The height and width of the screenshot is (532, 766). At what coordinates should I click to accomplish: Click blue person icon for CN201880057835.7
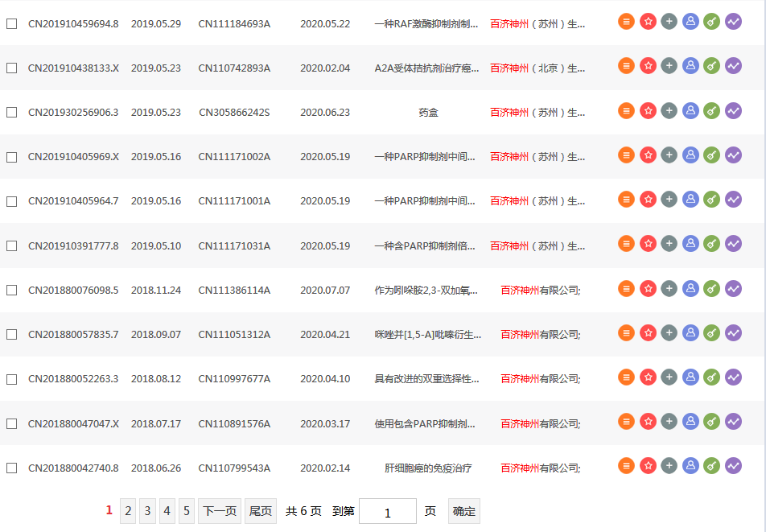tap(690, 332)
